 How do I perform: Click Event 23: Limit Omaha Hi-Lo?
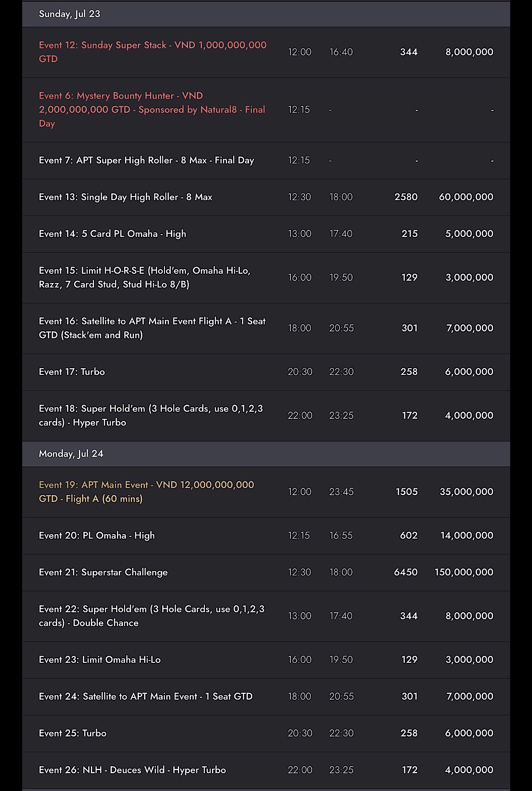click(100, 660)
